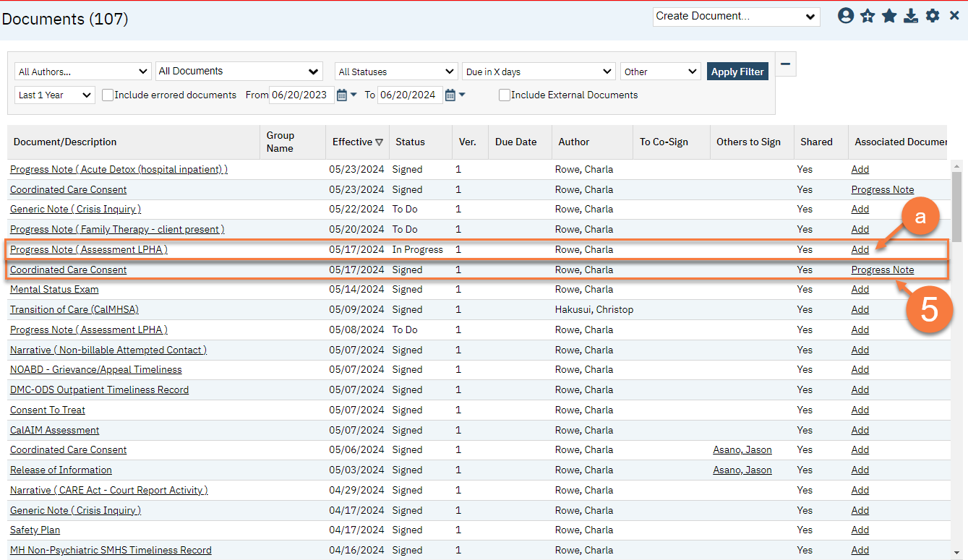Open the All Statuses dropdown

(x=395, y=72)
